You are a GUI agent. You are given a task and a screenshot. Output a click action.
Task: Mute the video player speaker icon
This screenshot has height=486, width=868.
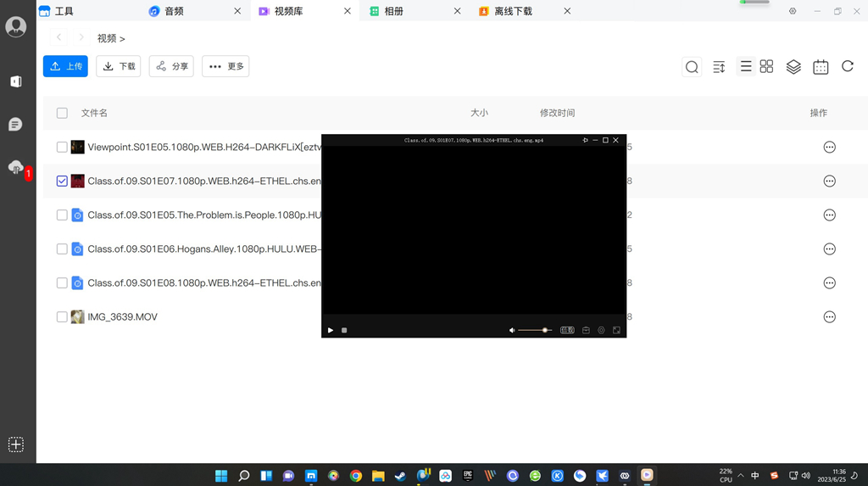[x=511, y=330]
